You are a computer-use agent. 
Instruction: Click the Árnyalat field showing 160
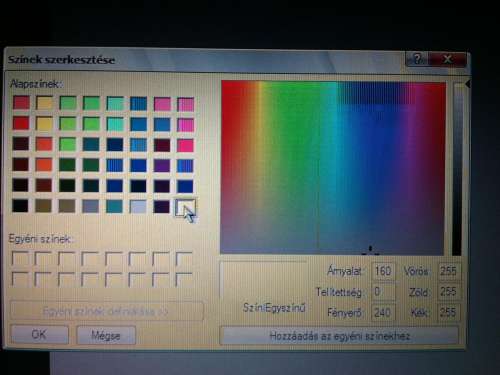[383, 271]
